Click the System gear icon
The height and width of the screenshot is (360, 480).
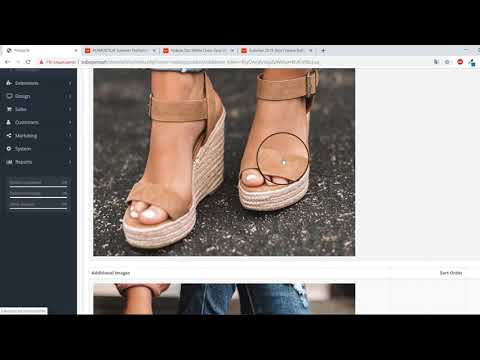coord(9,149)
